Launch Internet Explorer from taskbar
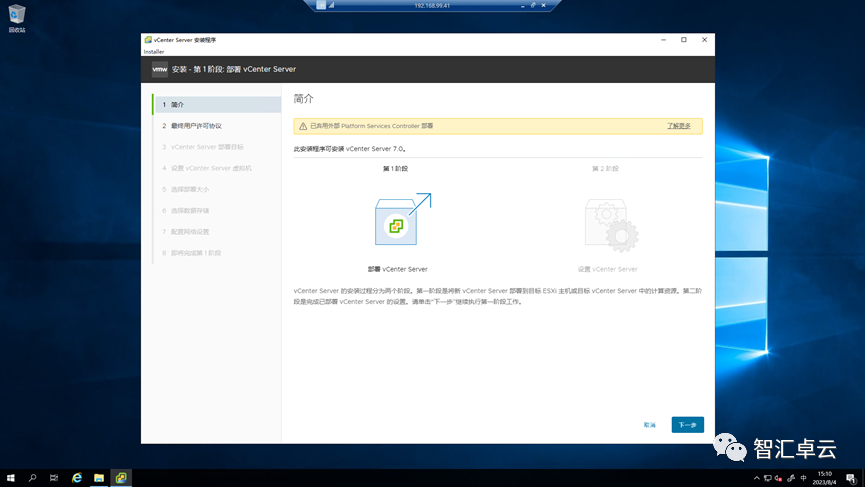 coord(77,478)
